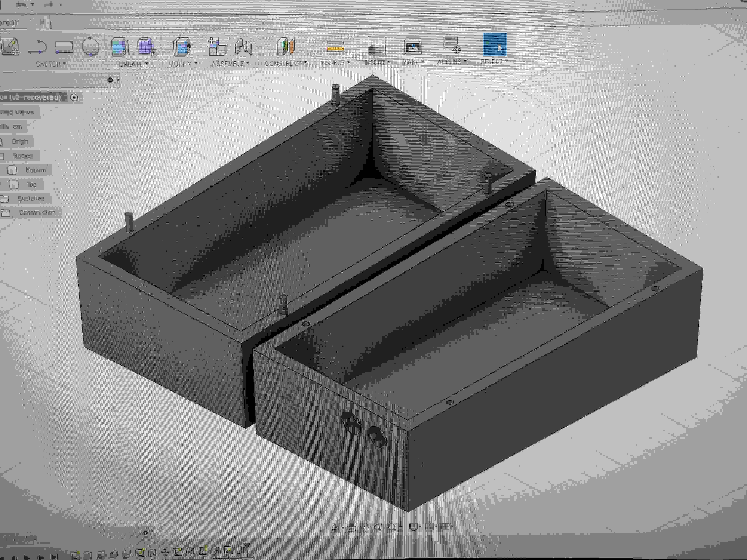Expand the CONSTRUCT dropdown menu
The height and width of the screenshot is (560, 747).
(286, 63)
